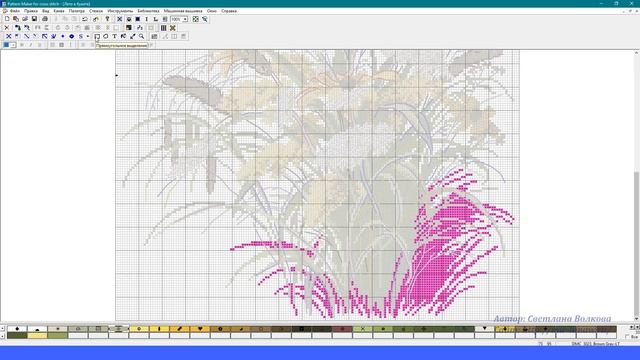This screenshot has height=360, width=640.
Task: Open the Окно menu
Action: click(211, 11)
